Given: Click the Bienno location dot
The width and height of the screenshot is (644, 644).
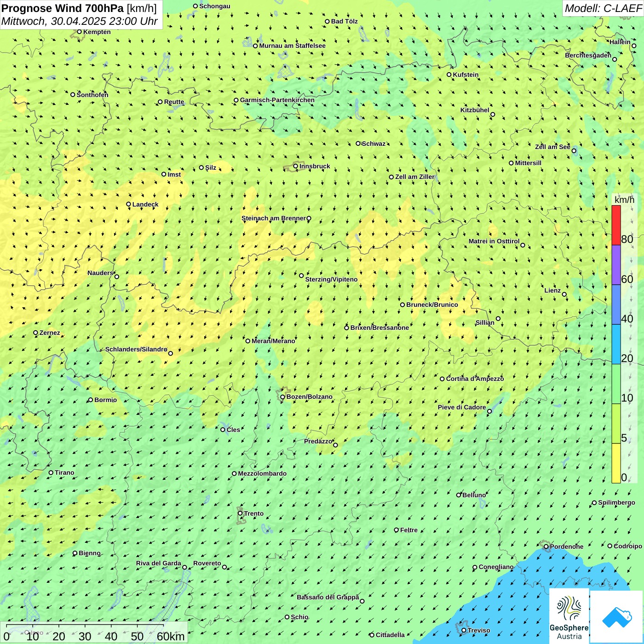Looking at the screenshot, I should [x=75, y=553].
